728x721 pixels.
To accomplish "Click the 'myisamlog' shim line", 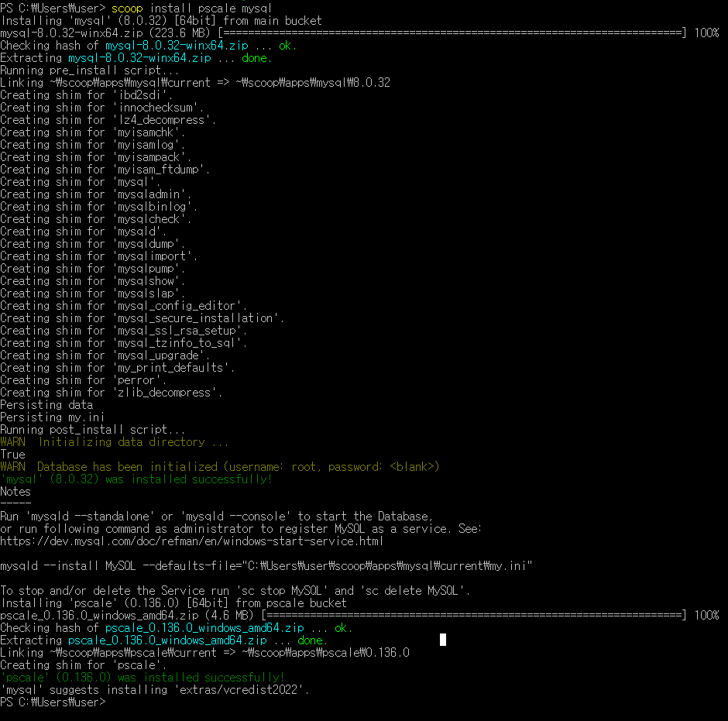I will tap(92, 145).
